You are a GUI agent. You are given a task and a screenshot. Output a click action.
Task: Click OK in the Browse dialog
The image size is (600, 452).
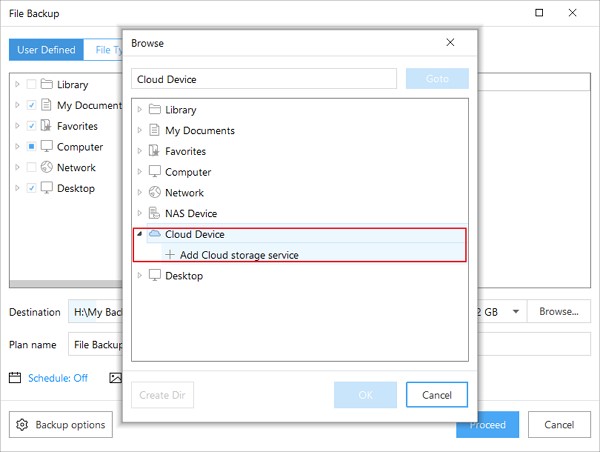click(365, 395)
